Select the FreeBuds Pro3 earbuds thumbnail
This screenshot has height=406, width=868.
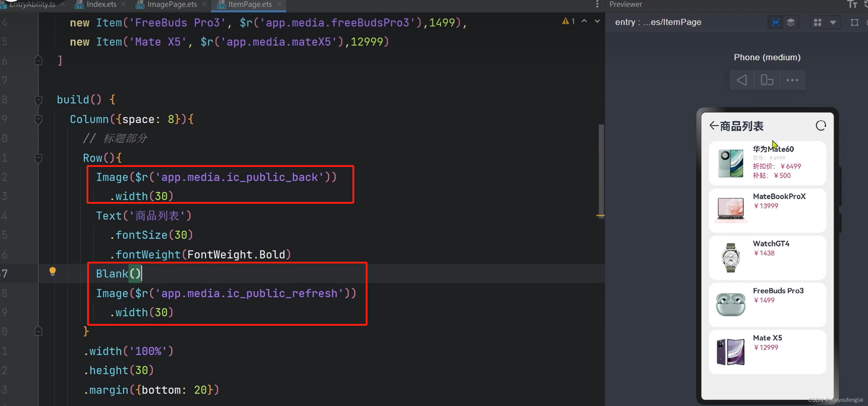tap(730, 304)
